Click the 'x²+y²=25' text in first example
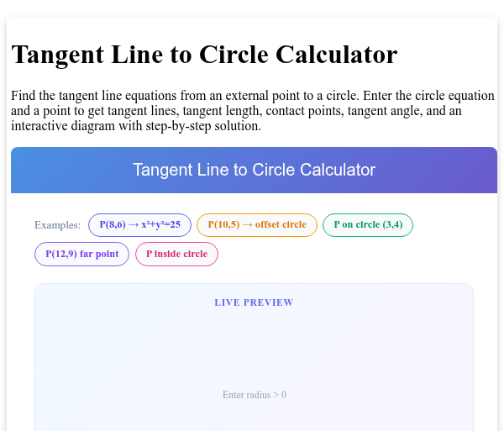 click(x=160, y=224)
